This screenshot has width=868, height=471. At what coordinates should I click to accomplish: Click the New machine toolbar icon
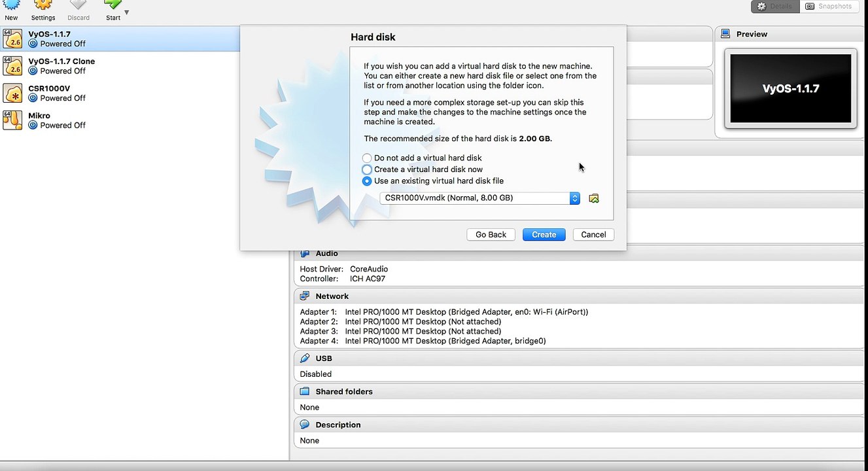click(x=11, y=5)
